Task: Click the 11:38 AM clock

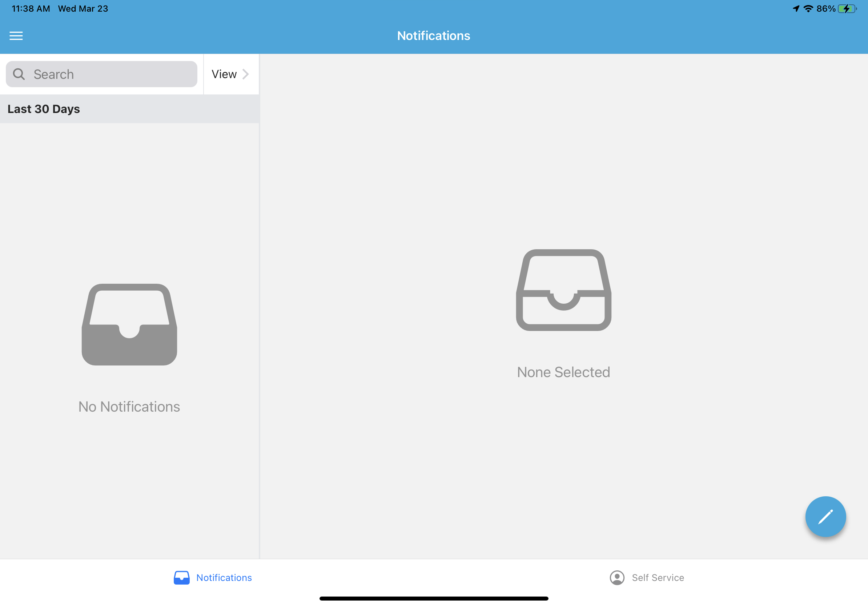Action: click(31, 9)
